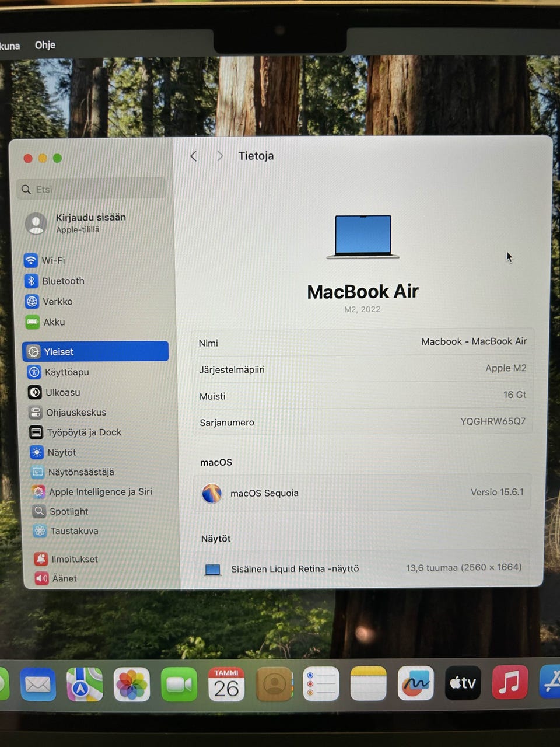
Task: Open Työpöytä ja Dock settings
Action: tap(76, 432)
